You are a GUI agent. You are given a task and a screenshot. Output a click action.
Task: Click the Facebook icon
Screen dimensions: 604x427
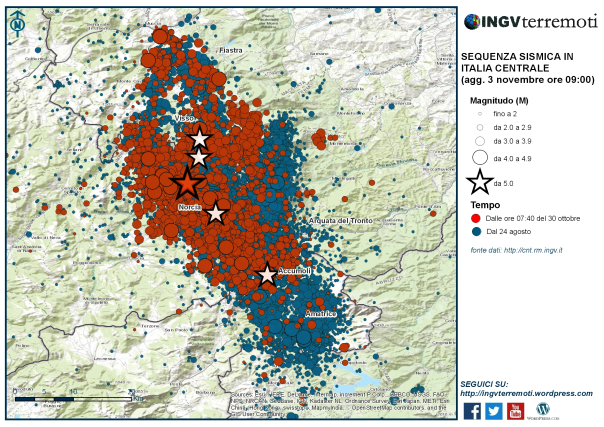(472, 410)
